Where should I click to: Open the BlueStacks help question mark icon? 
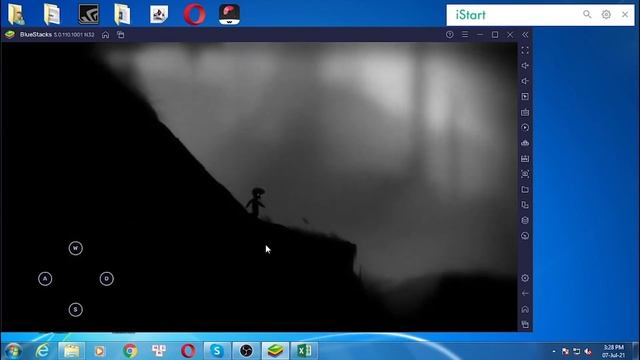(449, 35)
